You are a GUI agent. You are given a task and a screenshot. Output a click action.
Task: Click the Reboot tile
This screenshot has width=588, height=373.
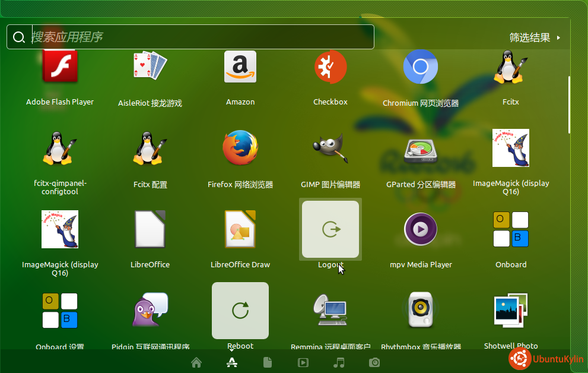click(240, 311)
